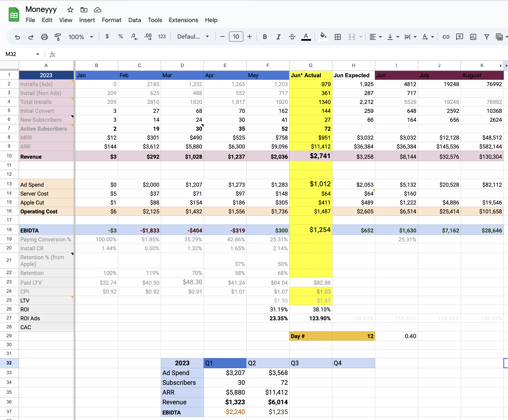Click the undo arrow icon
This screenshot has width=508, height=420.
click(17, 37)
